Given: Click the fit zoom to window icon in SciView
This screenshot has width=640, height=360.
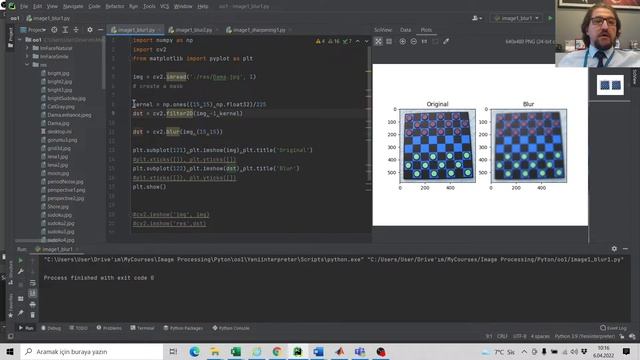Looking at the screenshot, I should (378, 41).
